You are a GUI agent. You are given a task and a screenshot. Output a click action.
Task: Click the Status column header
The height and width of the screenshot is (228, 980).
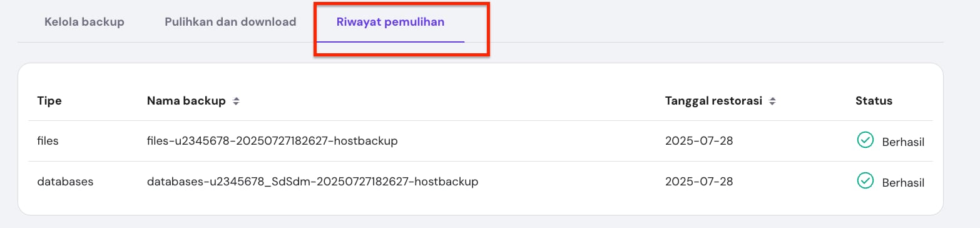[874, 101]
